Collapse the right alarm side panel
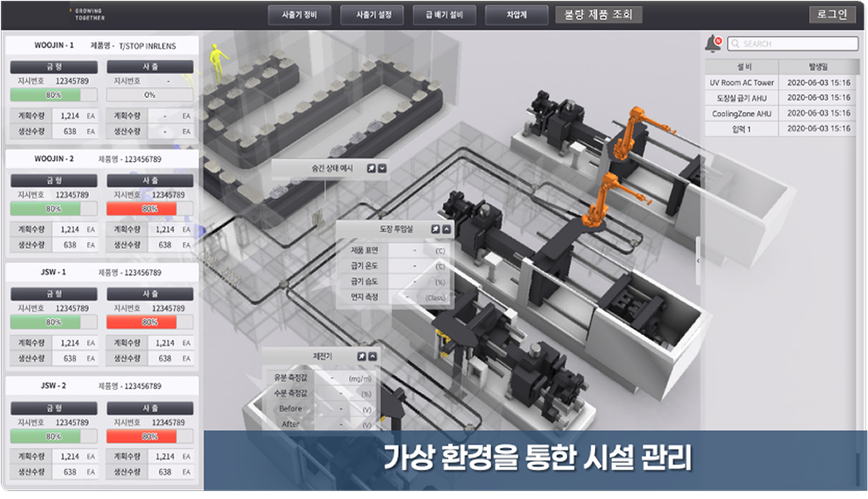 [x=698, y=261]
